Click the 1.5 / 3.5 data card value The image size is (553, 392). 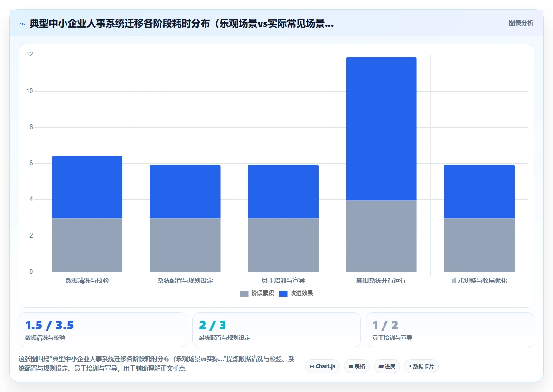pyautogui.click(x=49, y=325)
